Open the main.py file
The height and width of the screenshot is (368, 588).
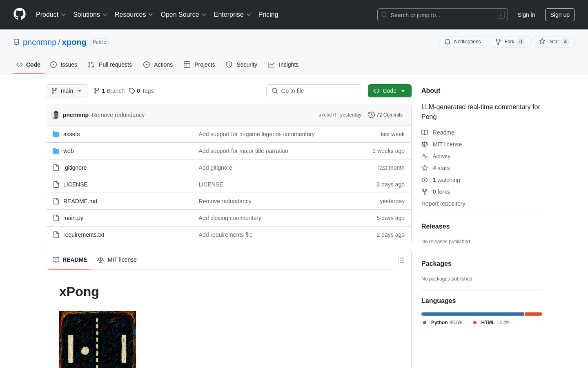(x=73, y=218)
